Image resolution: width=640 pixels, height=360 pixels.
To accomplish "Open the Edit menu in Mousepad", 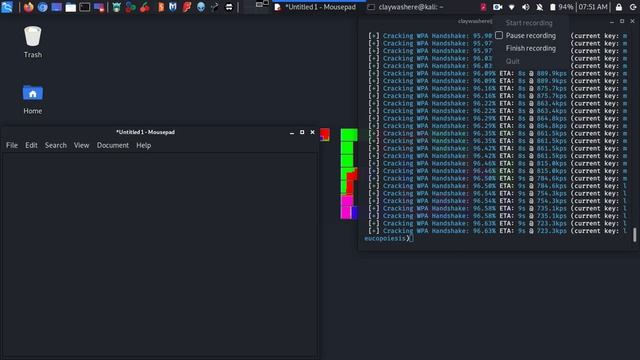I will (31, 145).
